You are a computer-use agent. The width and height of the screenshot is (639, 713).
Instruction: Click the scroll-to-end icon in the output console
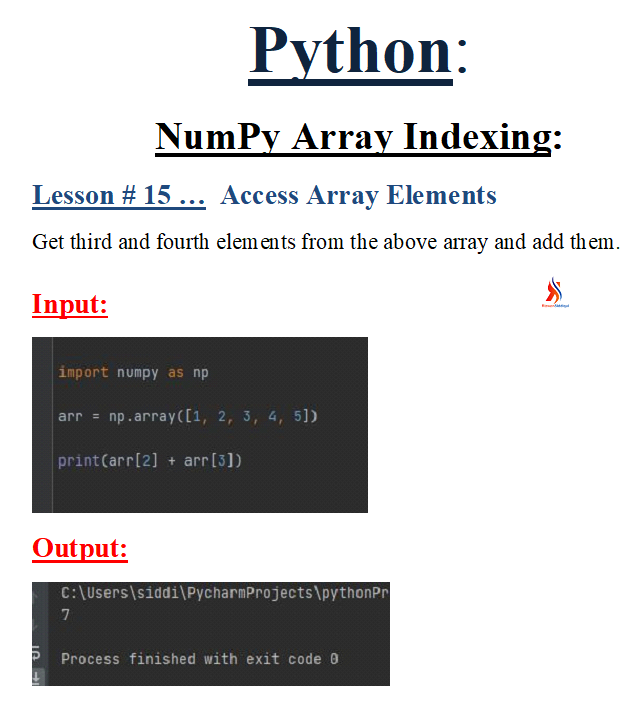click(x=36, y=678)
